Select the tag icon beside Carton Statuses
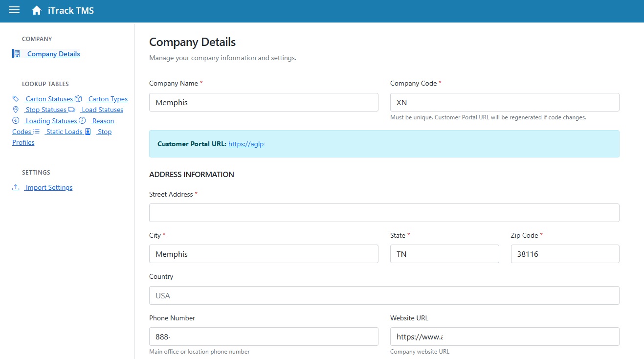 pyautogui.click(x=15, y=98)
